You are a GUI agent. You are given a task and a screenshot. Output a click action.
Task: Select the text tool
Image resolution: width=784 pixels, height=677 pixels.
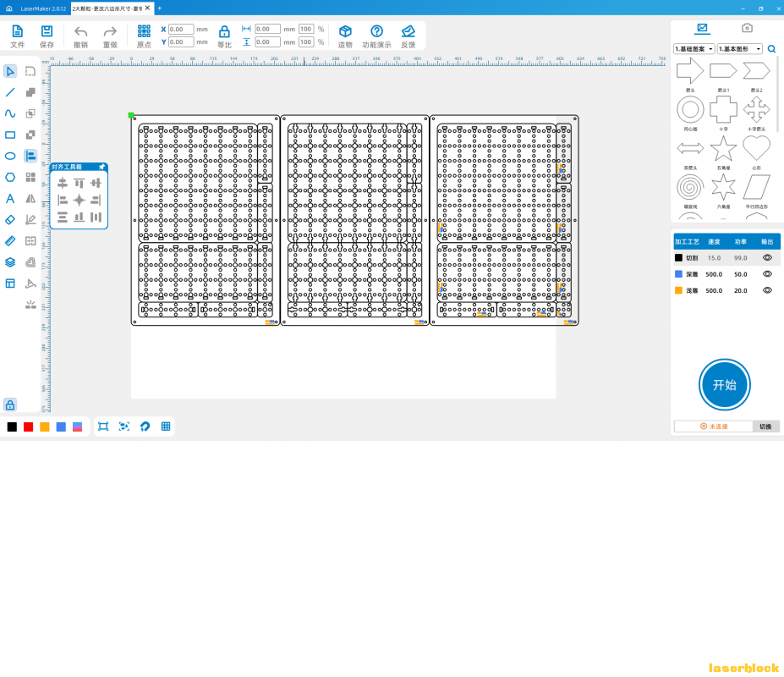pos(10,199)
